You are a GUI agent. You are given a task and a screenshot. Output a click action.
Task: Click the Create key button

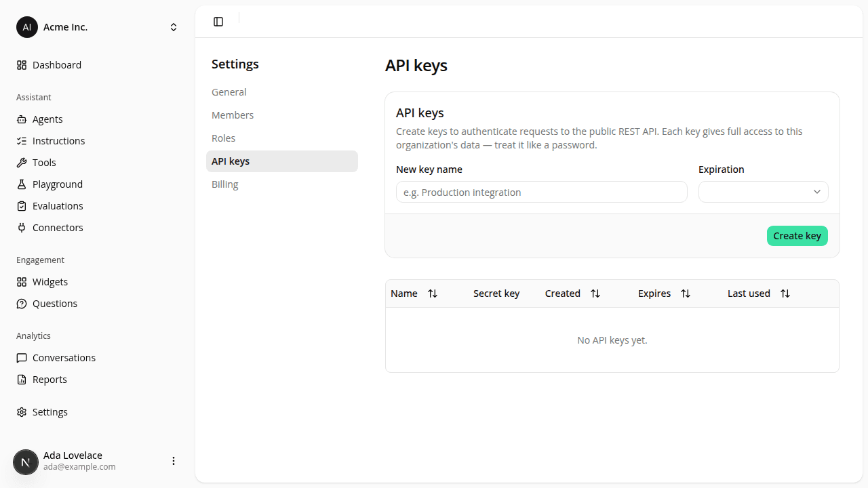(797, 236)
